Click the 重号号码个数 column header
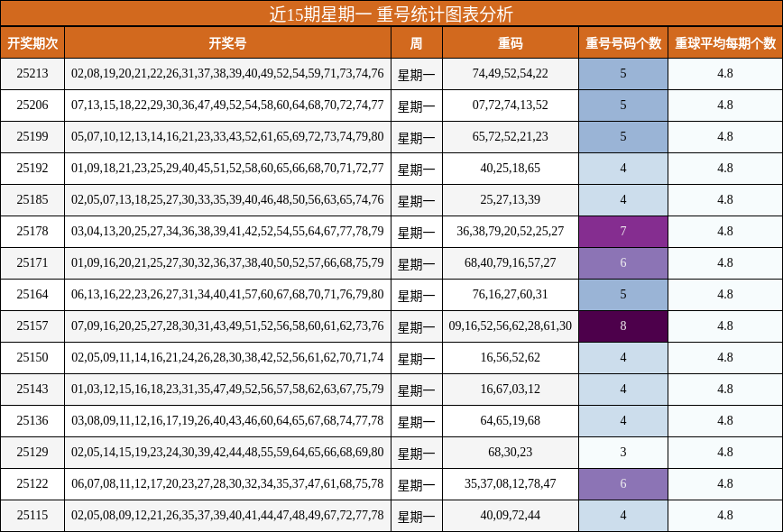The height and width of the screenshot is (532, 783). coord(623,43)
